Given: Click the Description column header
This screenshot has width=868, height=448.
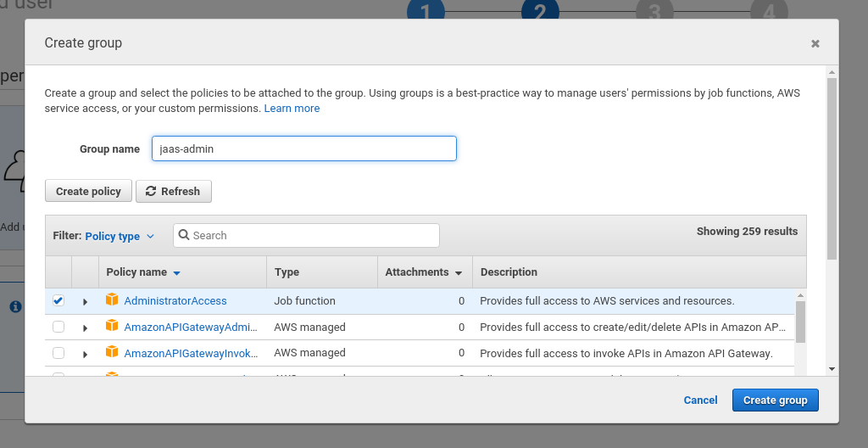Looking at the screenshot, I should 639,272.
